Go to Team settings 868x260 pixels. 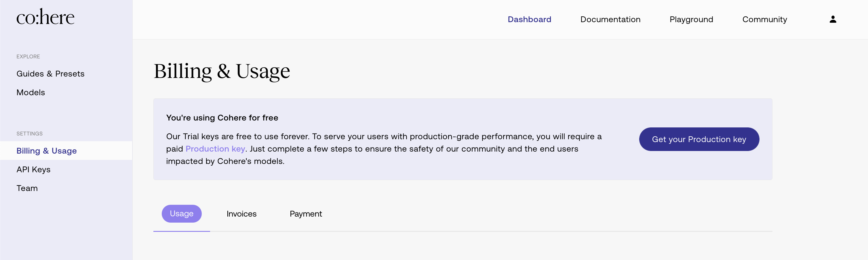[x=27, y=188]
